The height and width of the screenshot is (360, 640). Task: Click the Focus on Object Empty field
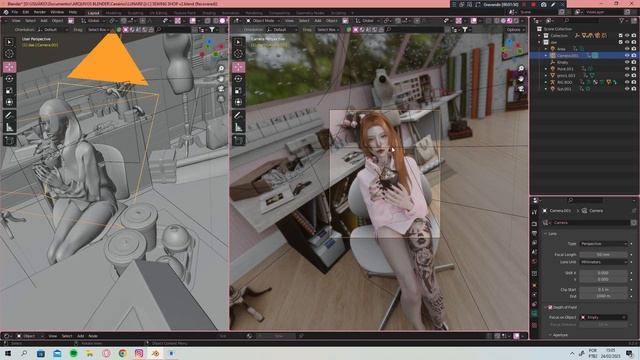pos(603,317)
